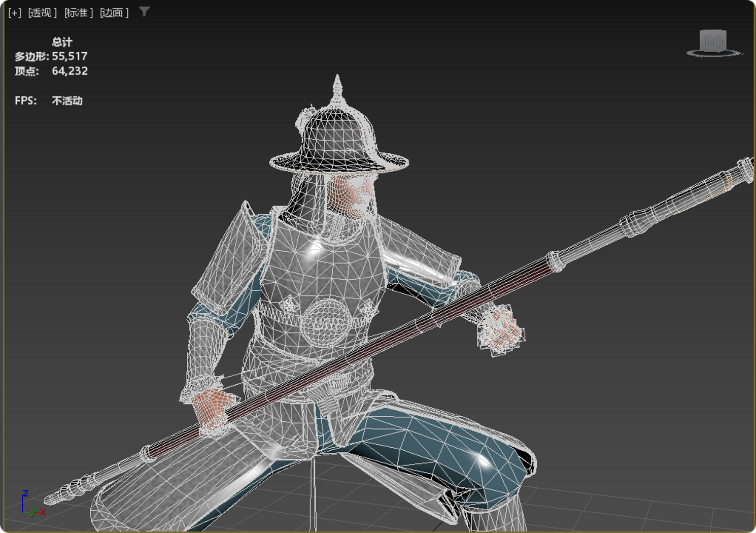The height and width of the screenshot is (533, 756).
Task: Select the 总计 statistics header text
Action: [x=62, y=42]
